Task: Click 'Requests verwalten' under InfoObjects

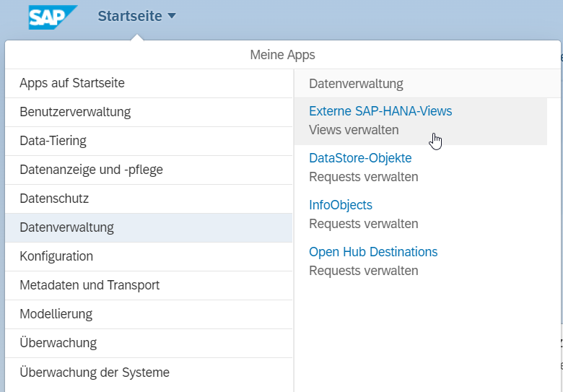Action: click(x=363, y=224)
